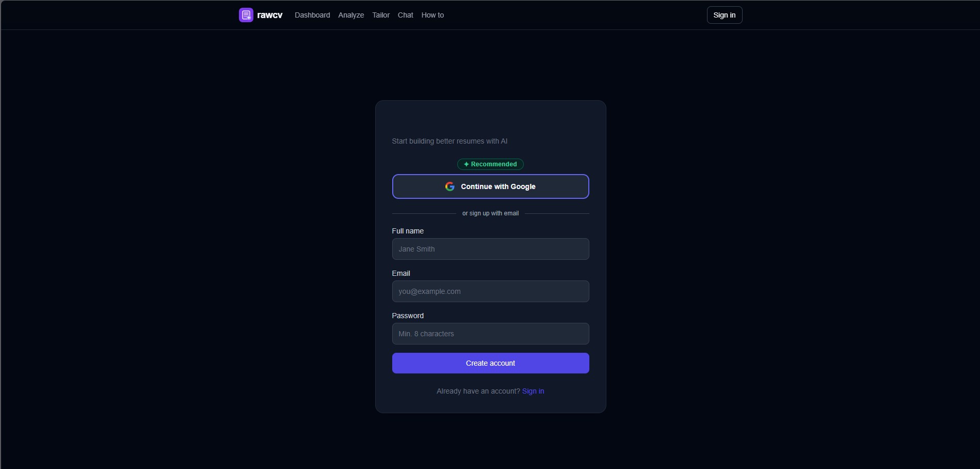Open the Tailor nav link

click(381, 15)
